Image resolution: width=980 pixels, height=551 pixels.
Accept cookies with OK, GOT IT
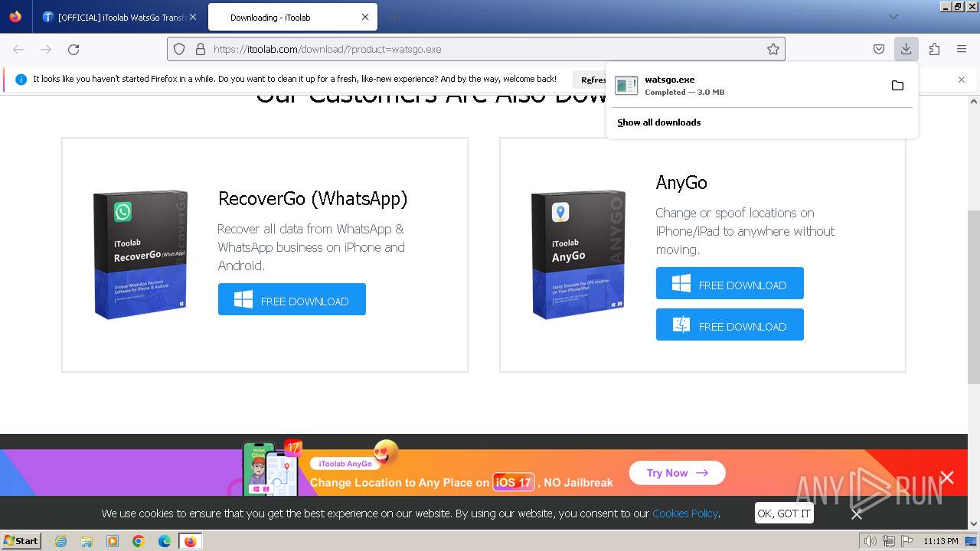784,514
